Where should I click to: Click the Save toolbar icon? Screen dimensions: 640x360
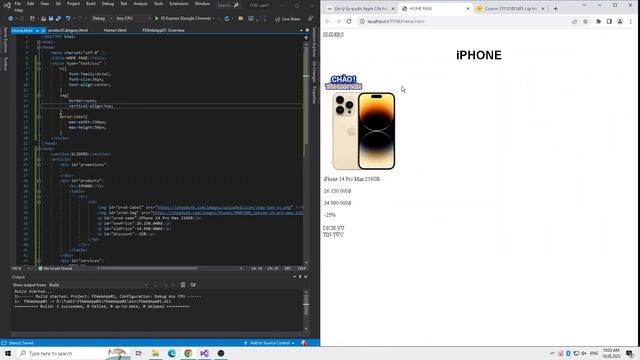point(51,18)
